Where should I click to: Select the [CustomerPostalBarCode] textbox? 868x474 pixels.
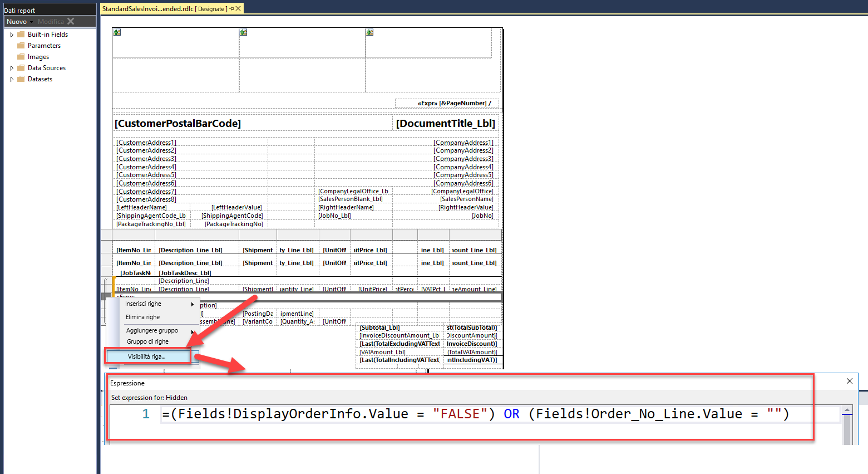(251, 124)
